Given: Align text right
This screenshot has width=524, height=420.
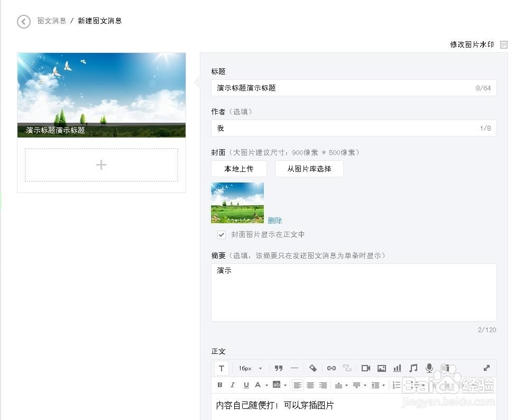Looking at the screenshot, I should [323, 385].
